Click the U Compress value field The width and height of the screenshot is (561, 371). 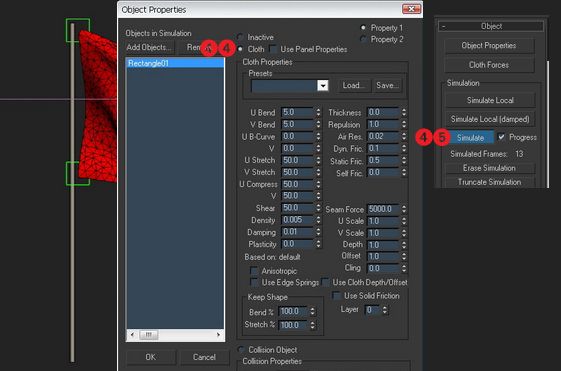click(298, 184)
